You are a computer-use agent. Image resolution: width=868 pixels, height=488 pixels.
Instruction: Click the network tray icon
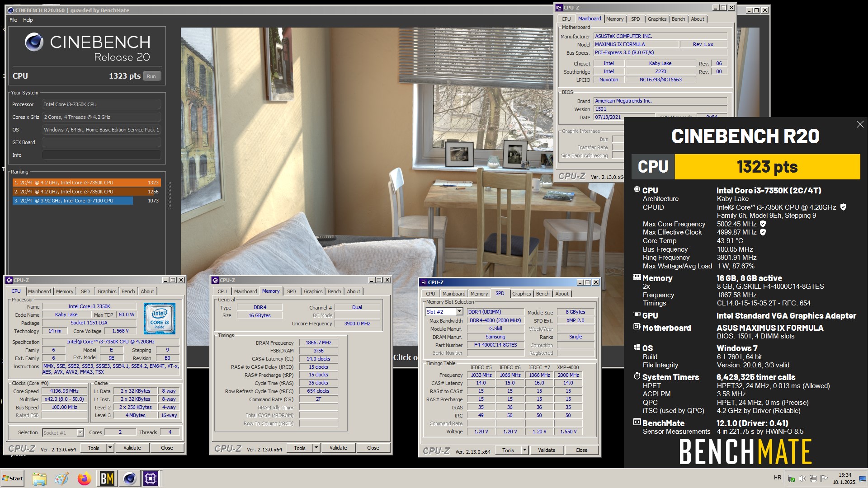coord(813,479)
